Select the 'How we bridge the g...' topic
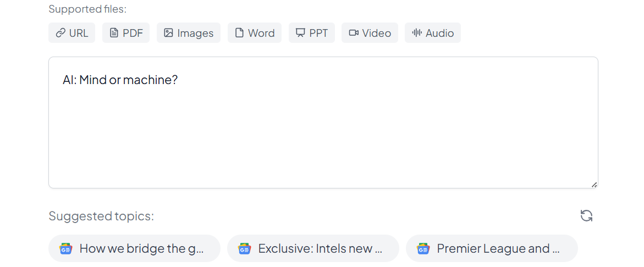644x267 pixels. pos(141,249)
